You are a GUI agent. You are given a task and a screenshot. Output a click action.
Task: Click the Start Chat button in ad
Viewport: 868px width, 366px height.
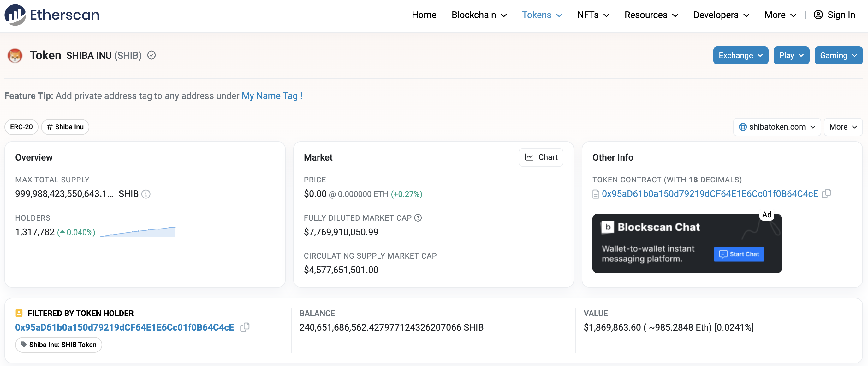(739, 254)
